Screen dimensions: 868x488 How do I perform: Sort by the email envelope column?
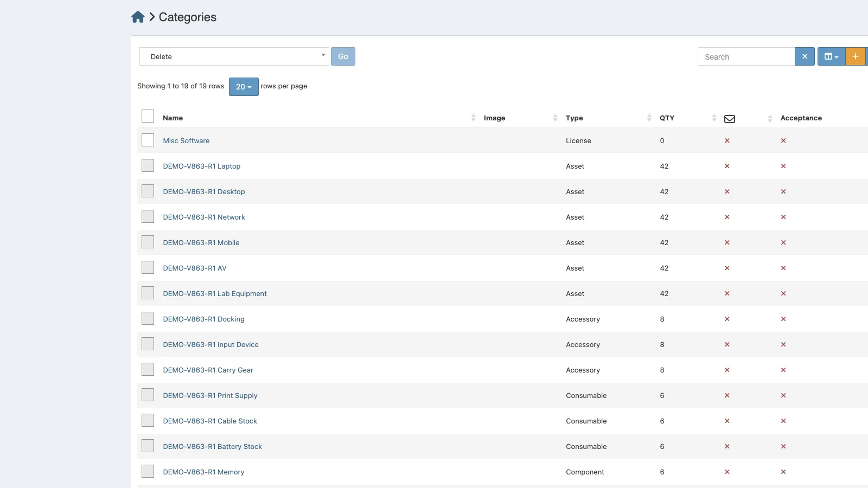tap(730, 119)
